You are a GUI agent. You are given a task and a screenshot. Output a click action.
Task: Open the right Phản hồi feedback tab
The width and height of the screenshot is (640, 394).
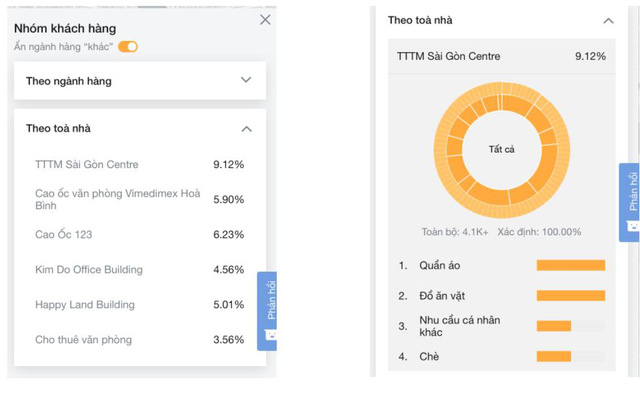630,203
